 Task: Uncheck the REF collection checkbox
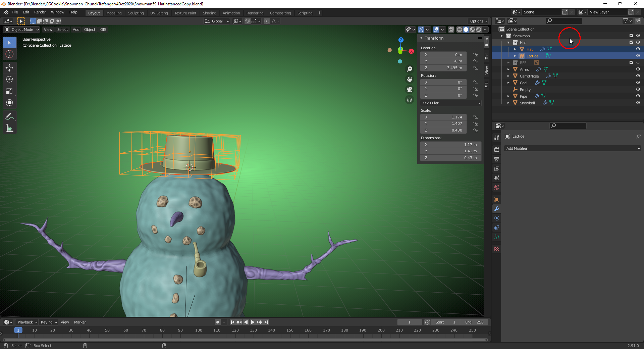[x=631, y=62]
